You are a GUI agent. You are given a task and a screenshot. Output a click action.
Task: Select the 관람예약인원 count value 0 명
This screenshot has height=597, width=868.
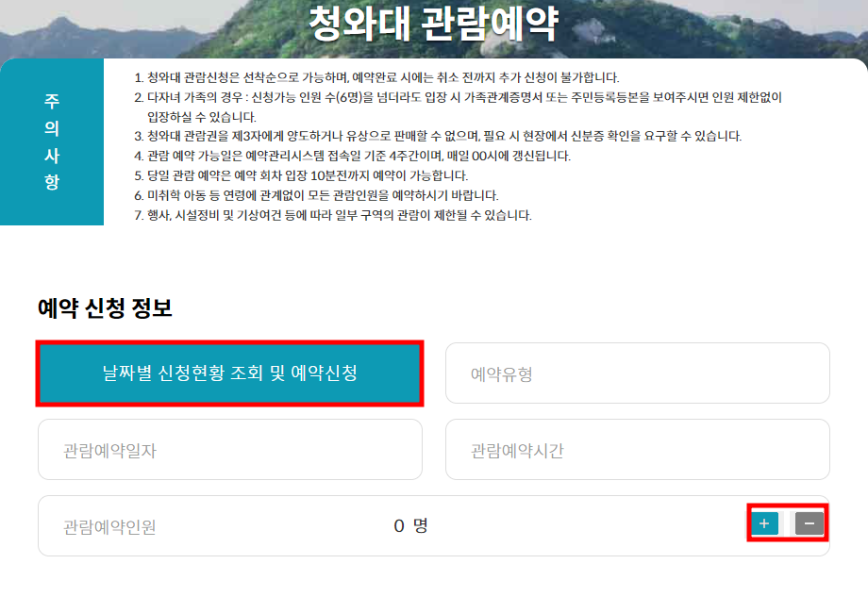(x=410, y=525)
